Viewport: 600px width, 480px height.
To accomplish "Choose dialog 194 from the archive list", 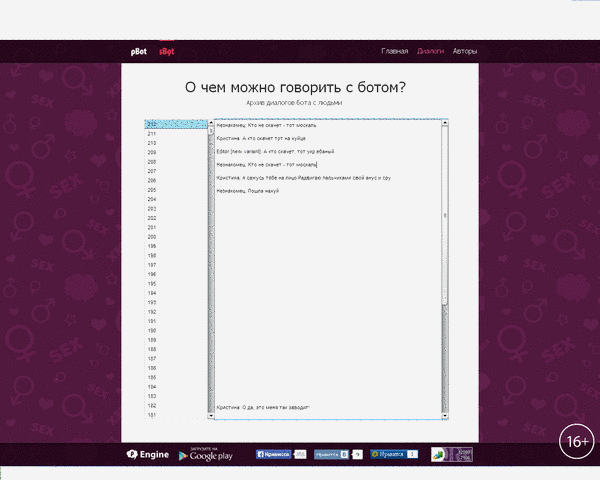I will click(x=176, y=293).
